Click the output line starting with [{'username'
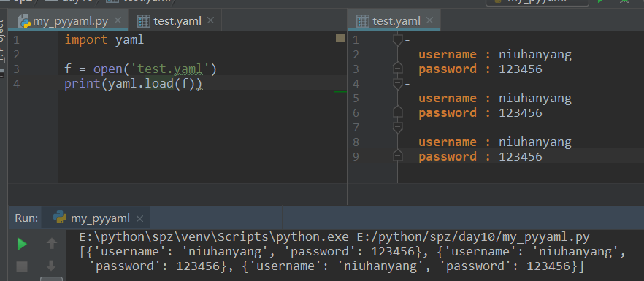644x281 pixels. point(353,252)
